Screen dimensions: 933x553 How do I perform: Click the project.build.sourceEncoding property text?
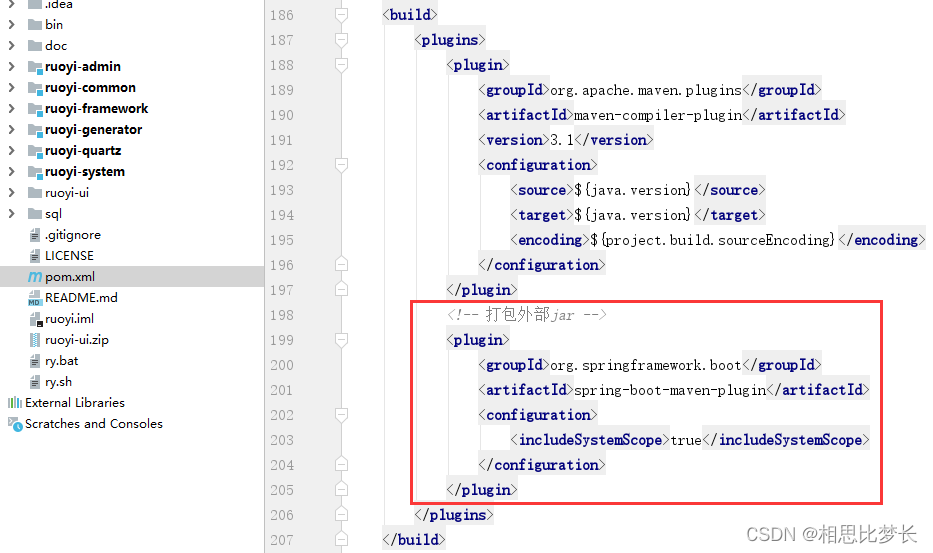pos(713,240)
